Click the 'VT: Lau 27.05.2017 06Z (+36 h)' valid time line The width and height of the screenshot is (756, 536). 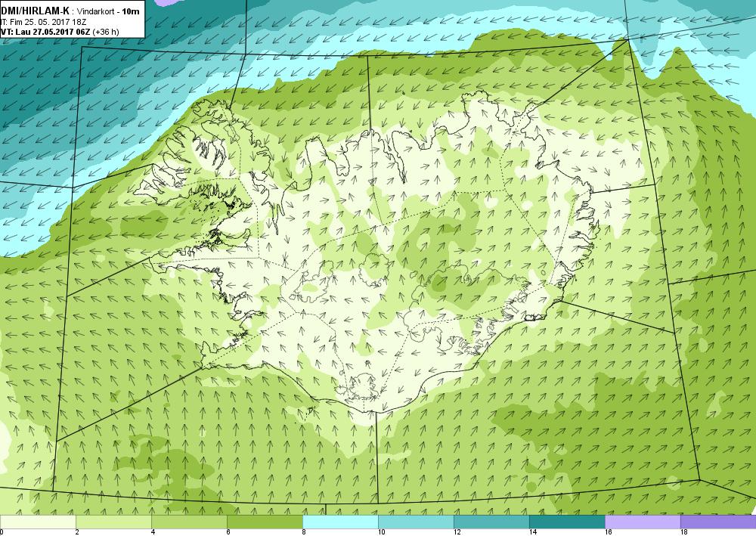click(x=59, y=32)
